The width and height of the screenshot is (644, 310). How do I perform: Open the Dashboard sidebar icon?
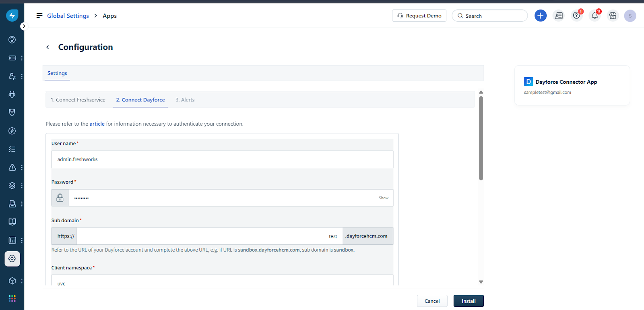click(12, 39)
